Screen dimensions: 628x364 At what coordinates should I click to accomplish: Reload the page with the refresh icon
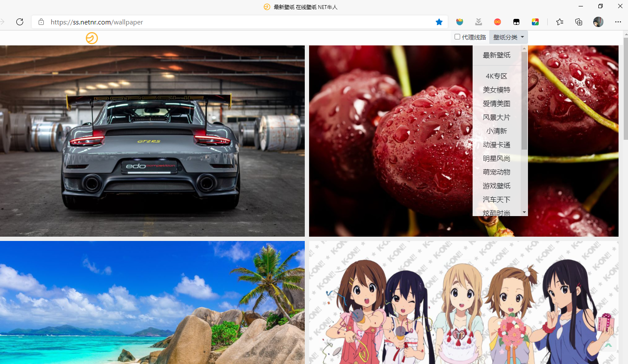click(20, 22)
